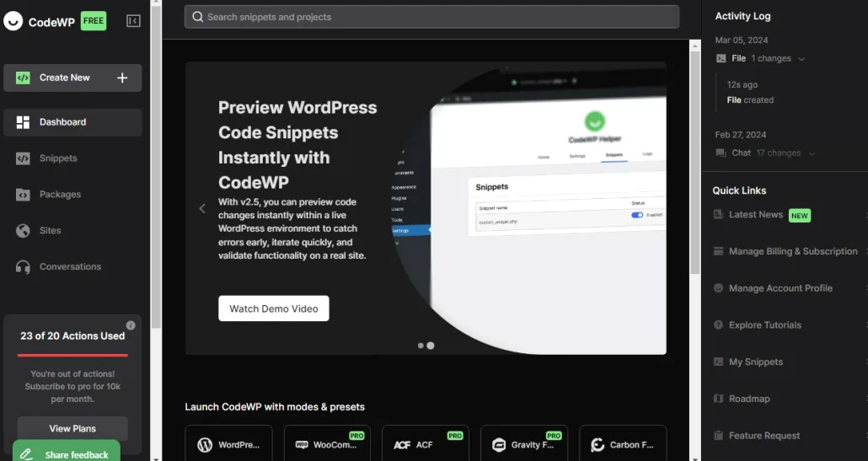Expand the File 1 changes entry
Screen dimensions: 868x461
801,59
